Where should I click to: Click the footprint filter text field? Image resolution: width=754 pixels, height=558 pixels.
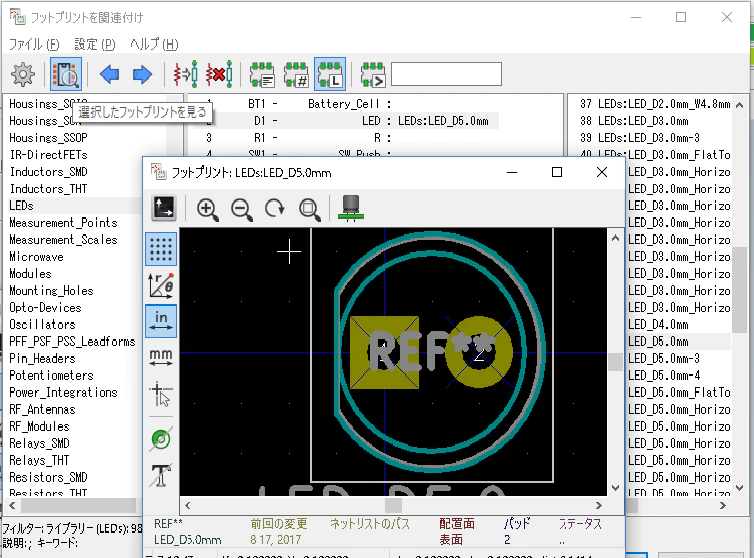[x=446, y=74]
